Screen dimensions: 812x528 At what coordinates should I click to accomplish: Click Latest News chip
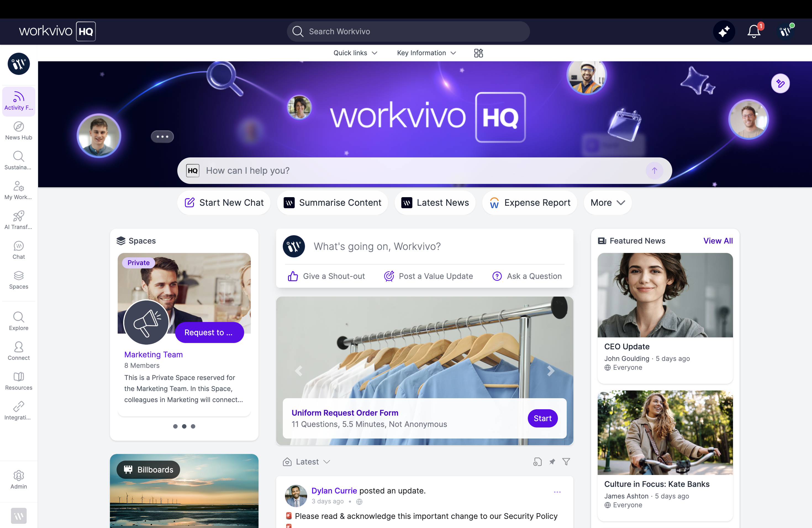coord(435,203)
